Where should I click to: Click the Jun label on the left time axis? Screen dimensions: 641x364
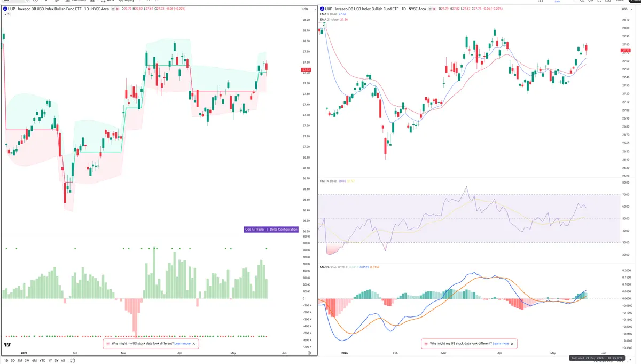284,353
